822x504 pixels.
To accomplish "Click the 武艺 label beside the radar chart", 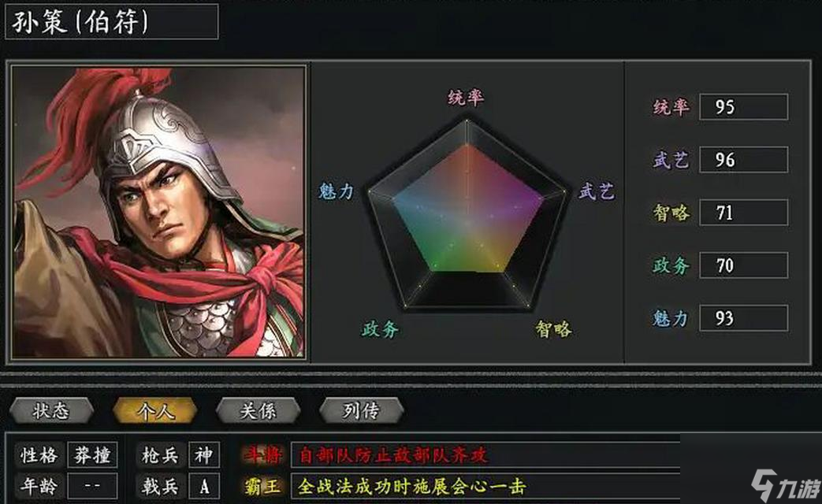I will (596, 191).
